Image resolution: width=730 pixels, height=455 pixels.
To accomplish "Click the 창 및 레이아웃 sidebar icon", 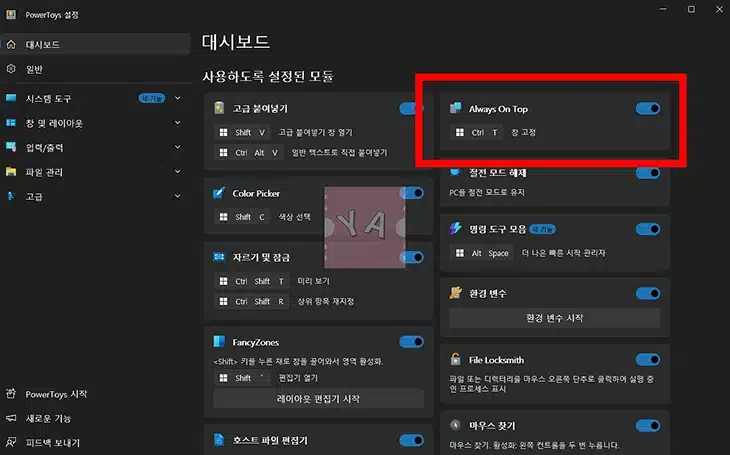I will coord(11,122).
